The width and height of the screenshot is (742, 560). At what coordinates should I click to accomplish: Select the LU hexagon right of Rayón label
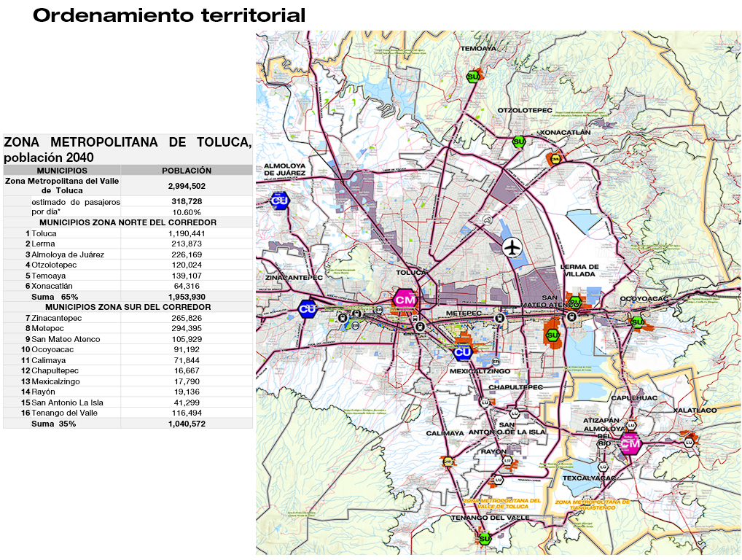pyautogui.click(x=507, y=460)
